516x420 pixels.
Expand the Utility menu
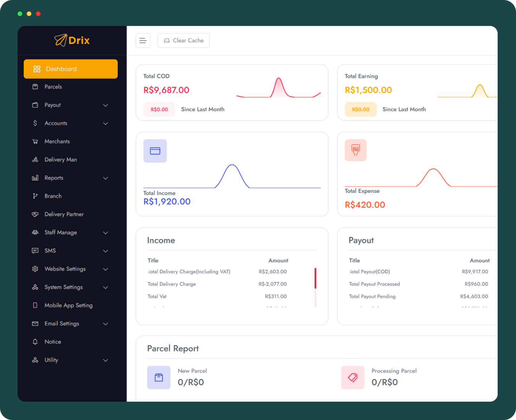[105, 360]
